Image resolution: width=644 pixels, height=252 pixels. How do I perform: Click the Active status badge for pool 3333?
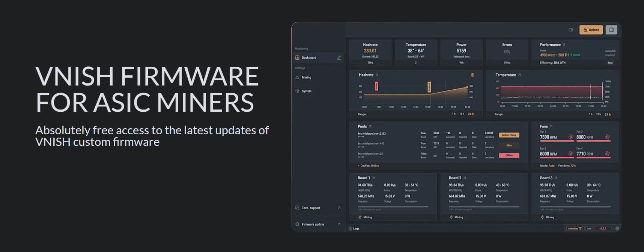coord(509,135)
